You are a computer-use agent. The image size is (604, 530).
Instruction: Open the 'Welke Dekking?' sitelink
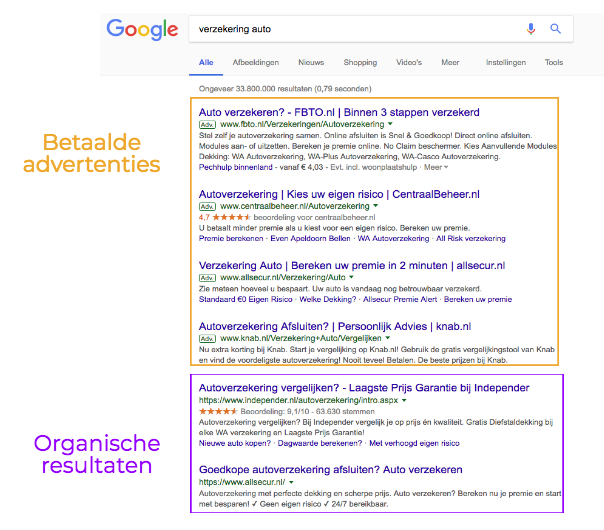pos(328,299)
